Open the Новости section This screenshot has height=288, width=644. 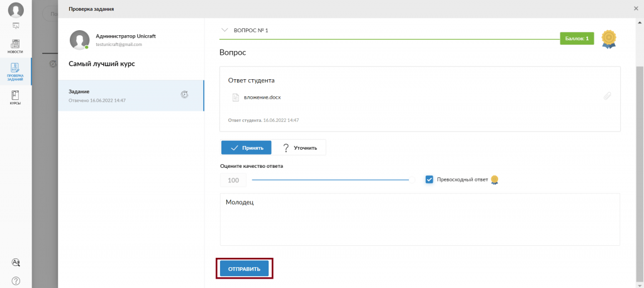(x=16, y=47)
